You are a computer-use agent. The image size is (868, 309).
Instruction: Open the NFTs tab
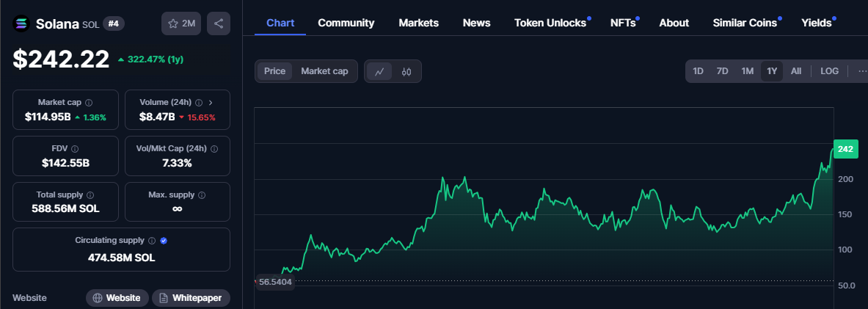coord(623,23)
